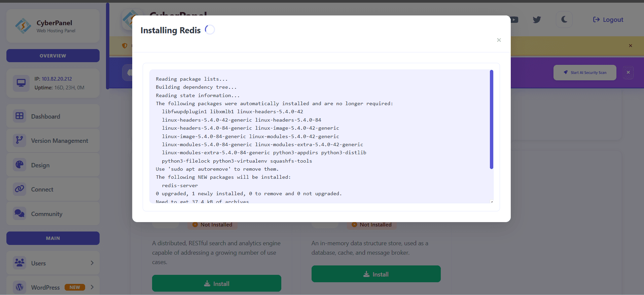This screenshot has width=644, height=295.
Task: Click the Version Management branch icon
Action: point(20,140)
